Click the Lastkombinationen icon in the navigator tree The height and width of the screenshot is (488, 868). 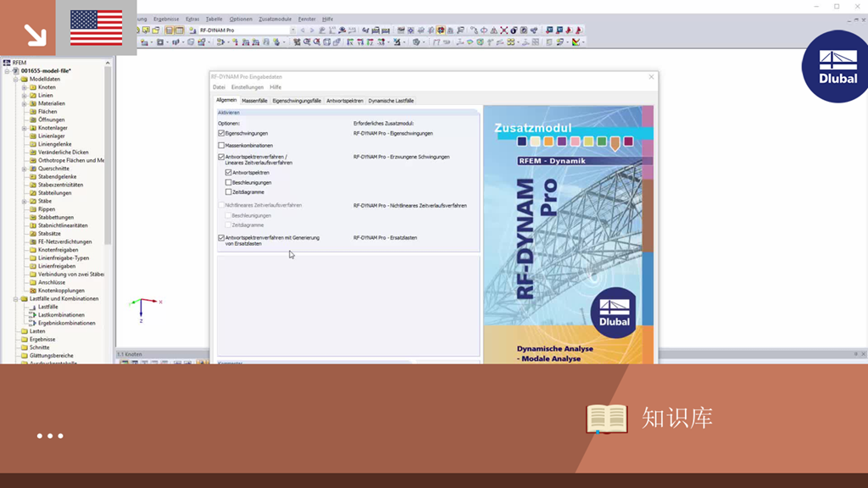coord(33,315)
